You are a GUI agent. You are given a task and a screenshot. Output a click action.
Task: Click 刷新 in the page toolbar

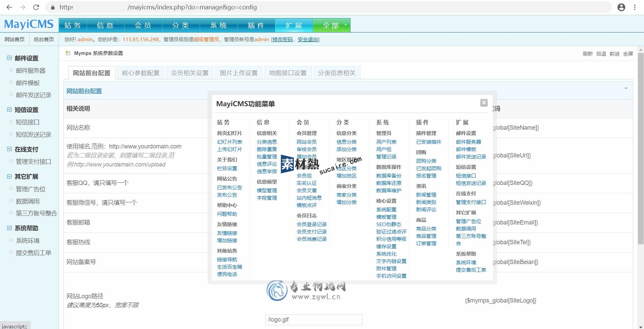tap(588, 54)
